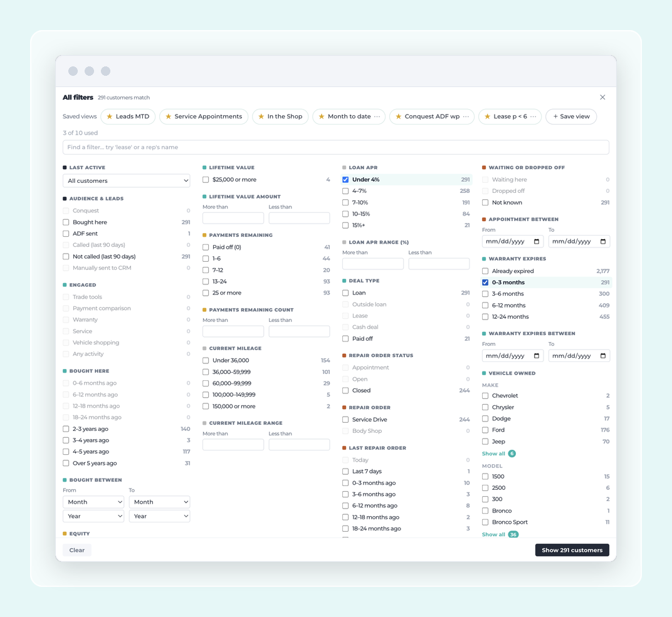Open calendar picker for Appointment Between To
Image resolution: width=672 pixels, height=617 pixels.
pos(603,242)
